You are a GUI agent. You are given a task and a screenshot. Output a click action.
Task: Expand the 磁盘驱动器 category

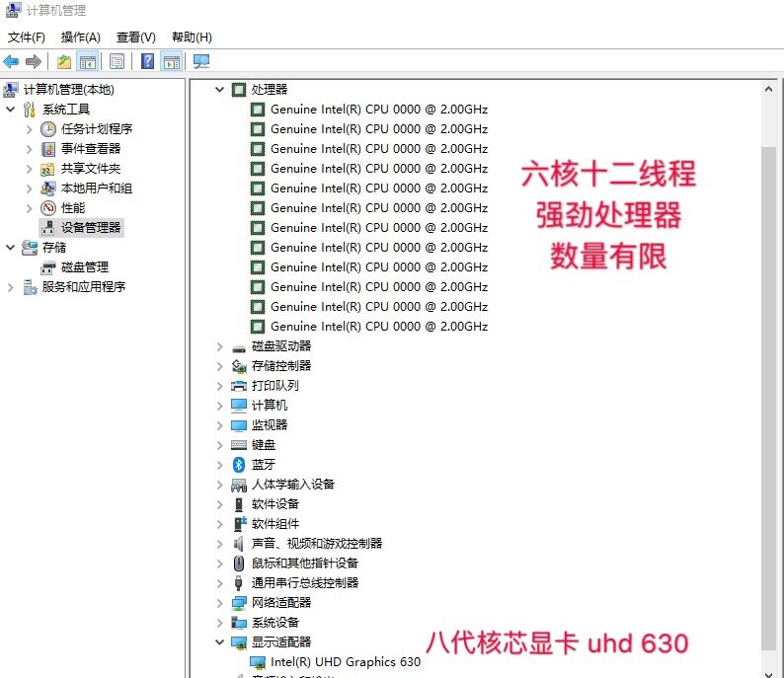click(x=219, y=346)
